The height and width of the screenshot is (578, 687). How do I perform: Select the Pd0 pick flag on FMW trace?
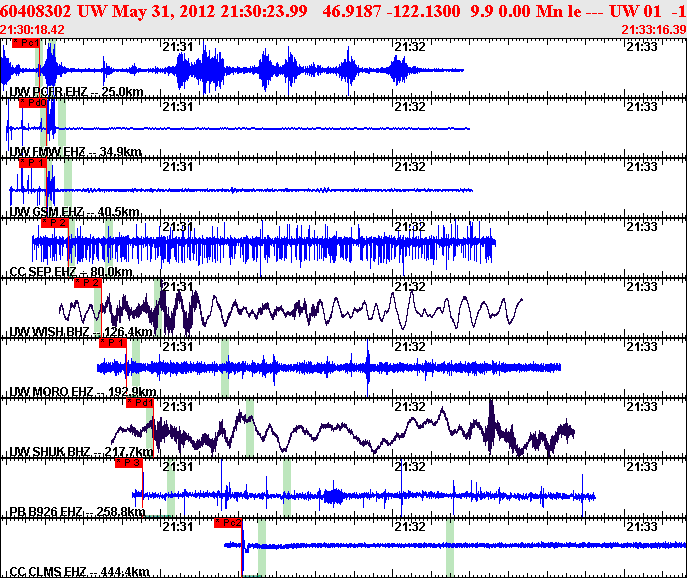[x=33, y=103]
